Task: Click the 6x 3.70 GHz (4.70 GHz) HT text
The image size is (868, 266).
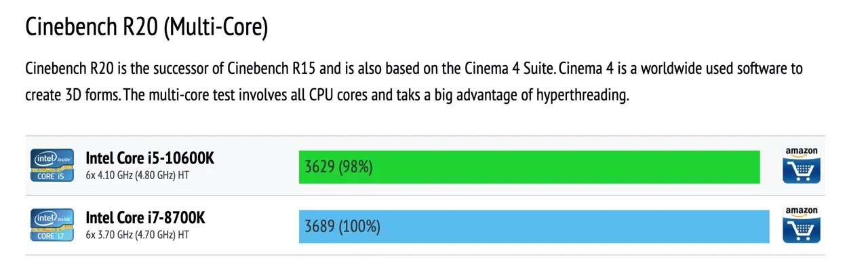Action: pos(138,235)
